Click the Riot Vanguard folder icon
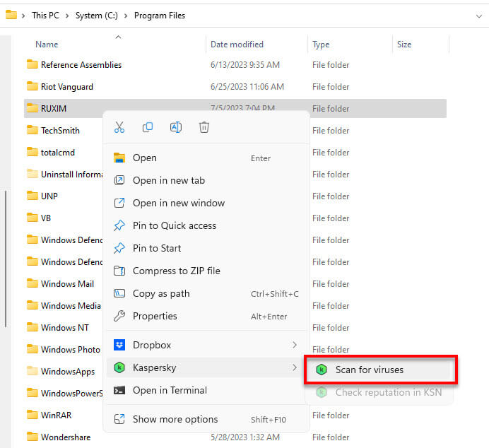 click(x=32, y=86)
